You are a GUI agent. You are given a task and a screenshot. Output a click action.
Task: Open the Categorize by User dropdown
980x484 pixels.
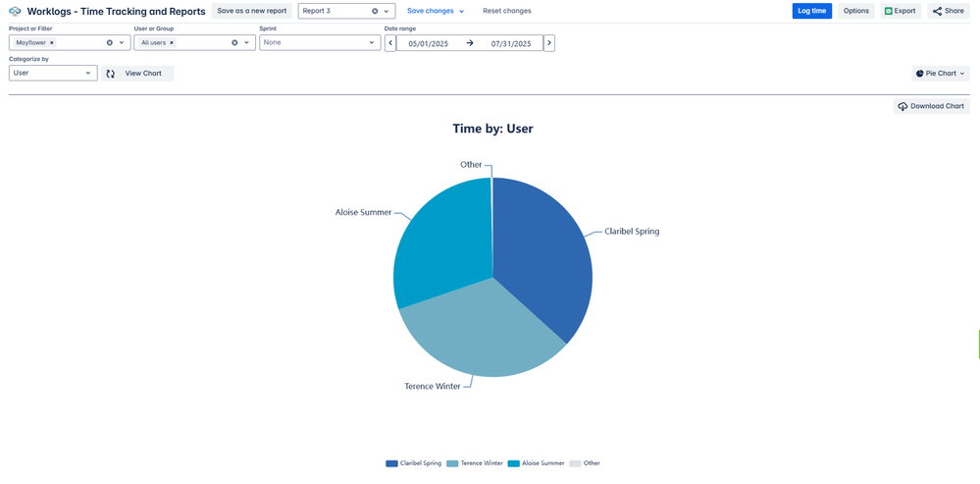tap(53, 74)
